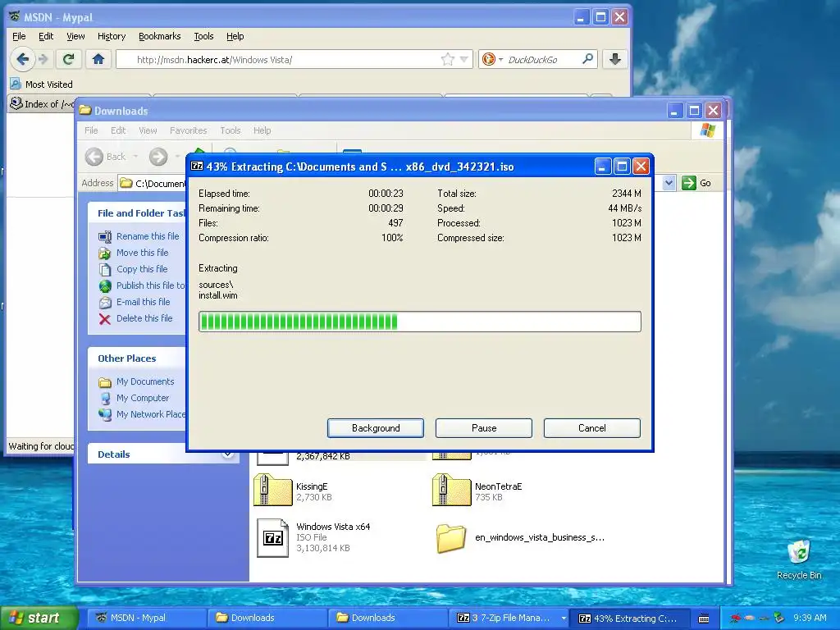
Task: Click E-mail this file
Action: pos(143,302)
